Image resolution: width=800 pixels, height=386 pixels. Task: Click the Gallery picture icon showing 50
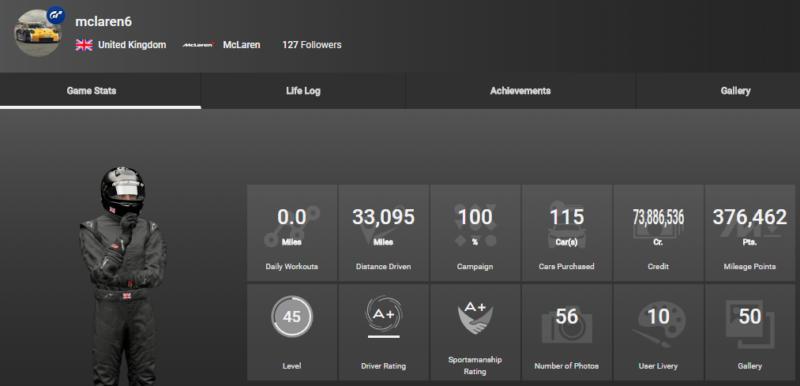(x=750, y=323)
